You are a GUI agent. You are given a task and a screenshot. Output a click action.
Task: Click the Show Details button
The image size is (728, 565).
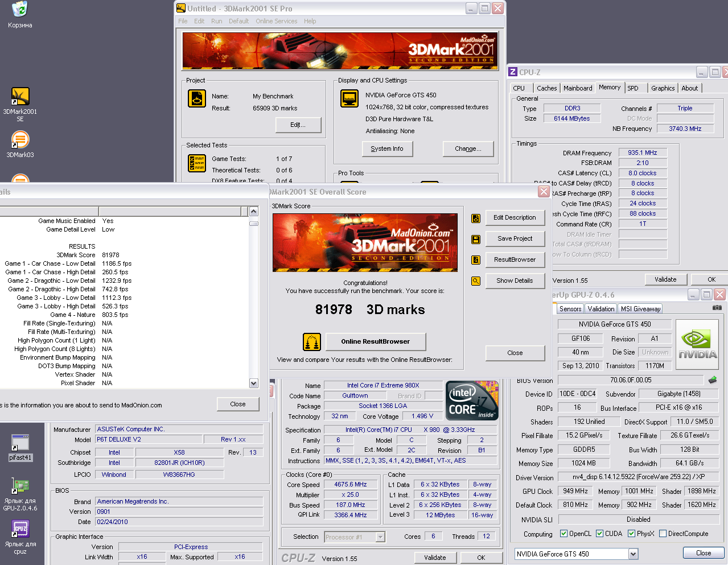coord(515,281)
